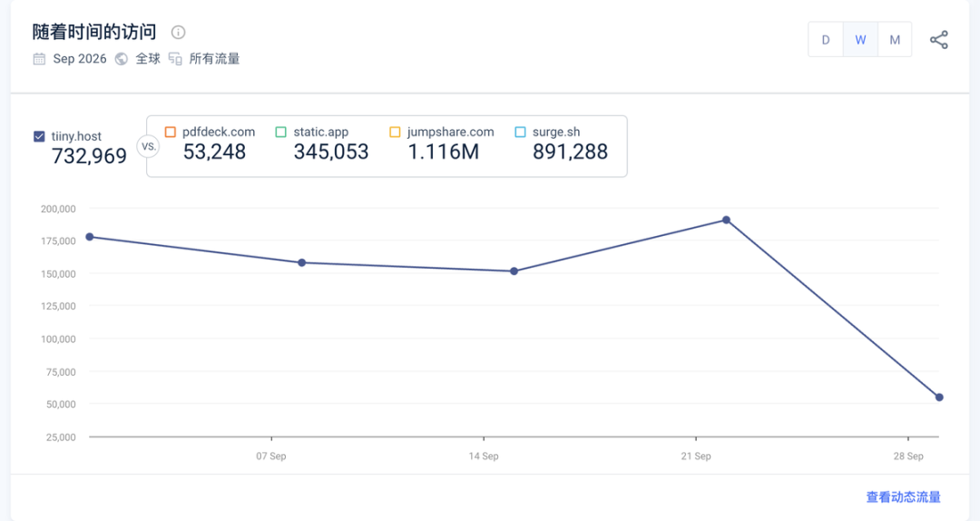This screenshot has width=980, height=521.
Task: Open the 查看动态流量 link
Action: click(x=903, y=497)
